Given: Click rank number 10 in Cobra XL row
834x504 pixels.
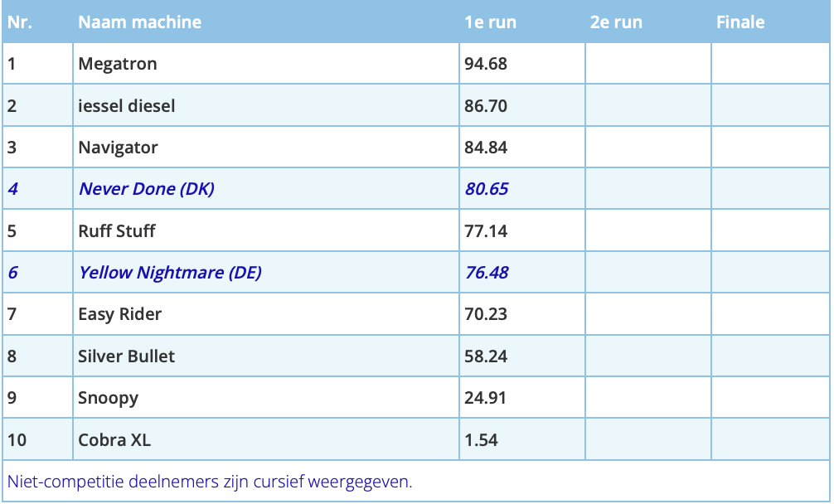Looking at the screenshot, I should (17, 440).
